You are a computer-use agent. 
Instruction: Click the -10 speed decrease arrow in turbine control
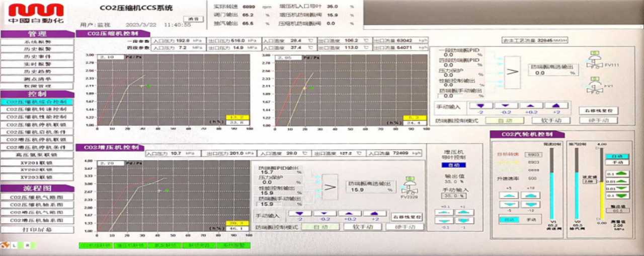click(x=530, y=204)
